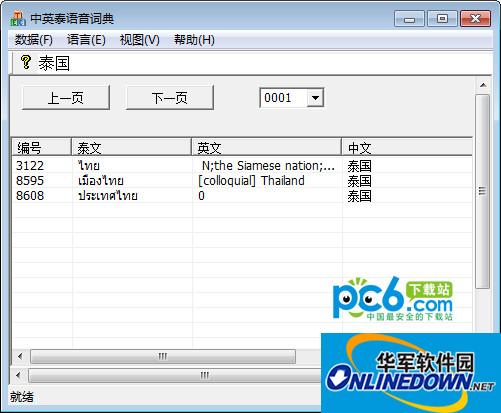Click the lower horizontal scrollbar thumb

(x=175, y=376)
